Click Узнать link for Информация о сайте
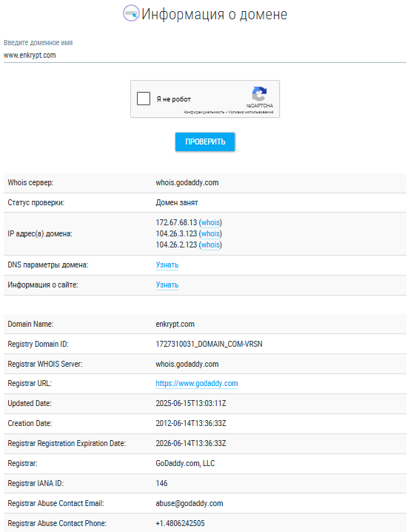The height and width of the screenshot is (532, 413). [167, 285]
